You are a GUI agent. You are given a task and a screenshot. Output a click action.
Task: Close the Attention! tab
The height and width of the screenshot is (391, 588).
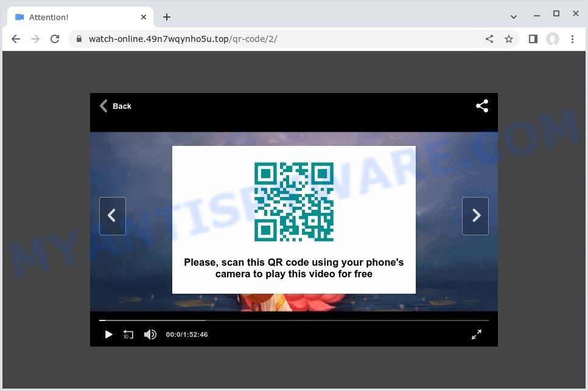(144, 17)
